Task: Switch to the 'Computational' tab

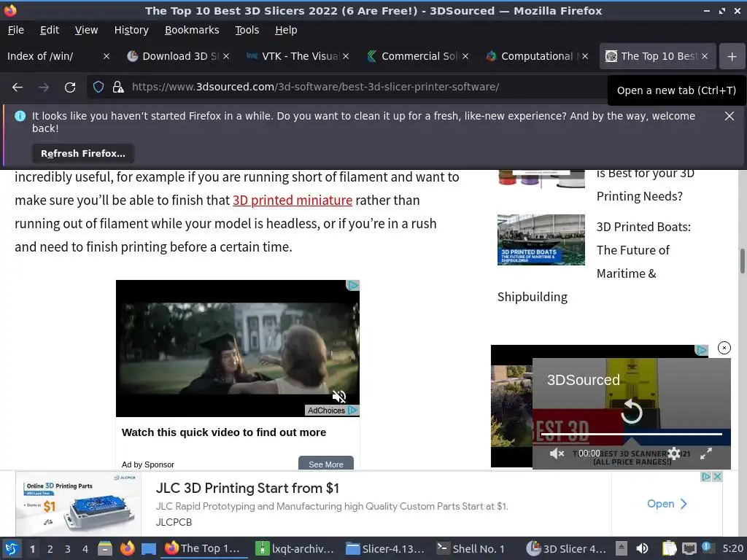Action: (x=532, y=56)
